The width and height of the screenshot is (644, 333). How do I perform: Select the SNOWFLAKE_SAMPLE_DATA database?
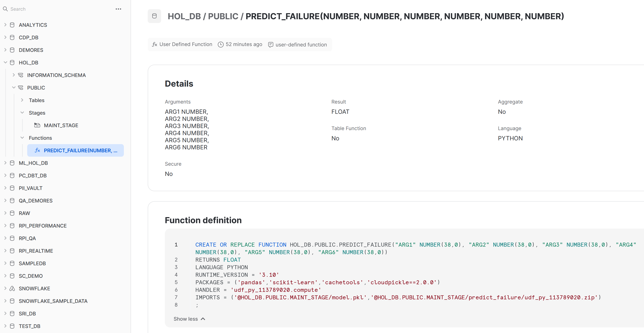53,301
